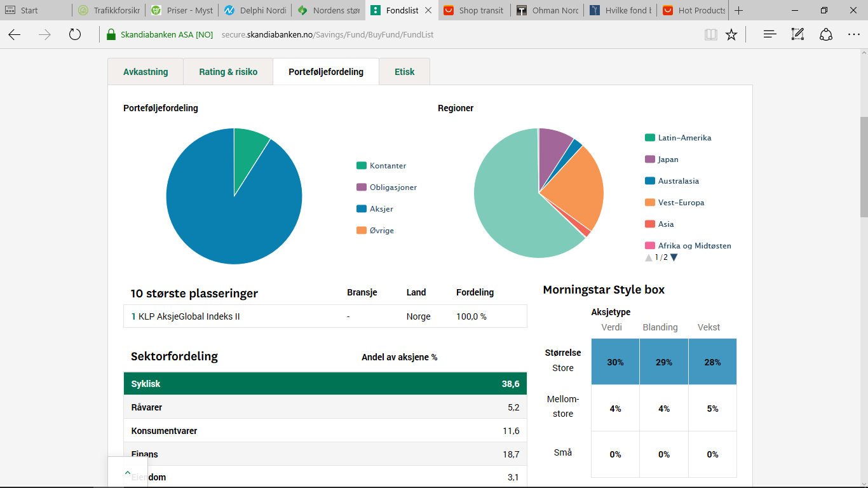Switch to the Hot Products browser tab
This screenshot has height=488, width=868.
pyautogui.click(x=693, y=10)
